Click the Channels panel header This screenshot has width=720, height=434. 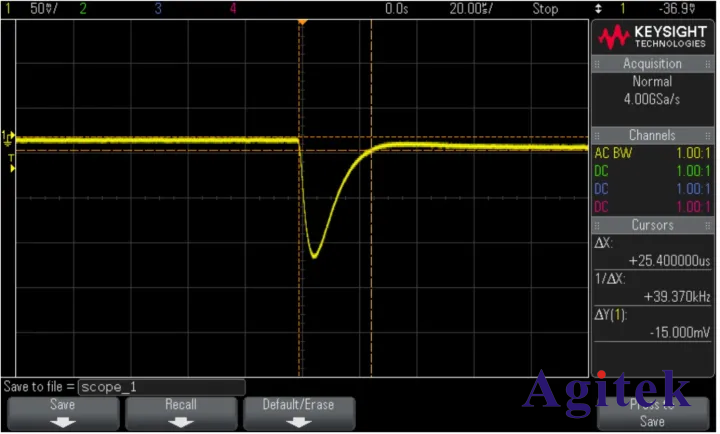(x=653, y=135)
